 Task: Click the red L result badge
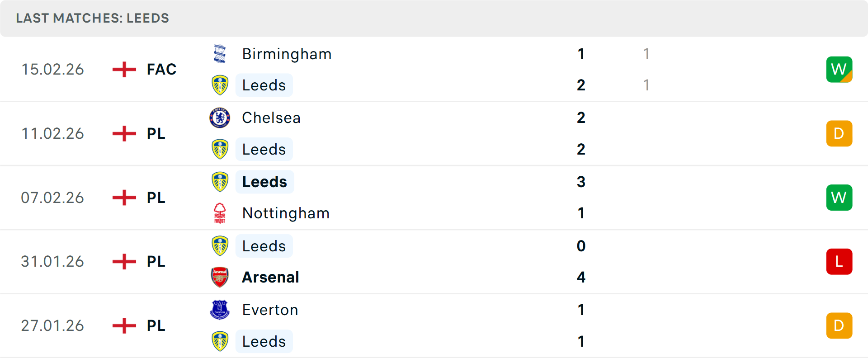pyautogui.click(x=839, y=262)
